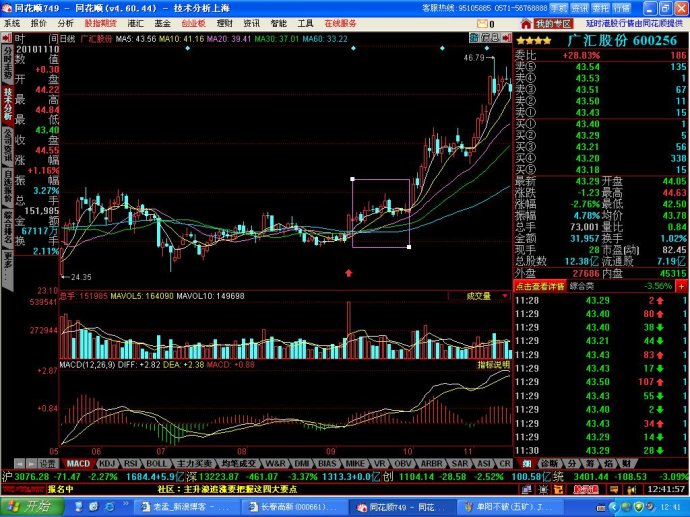690x517 pixels.
Task: Select the 财 tab under the trade list
Action: [x=627, y=463]
